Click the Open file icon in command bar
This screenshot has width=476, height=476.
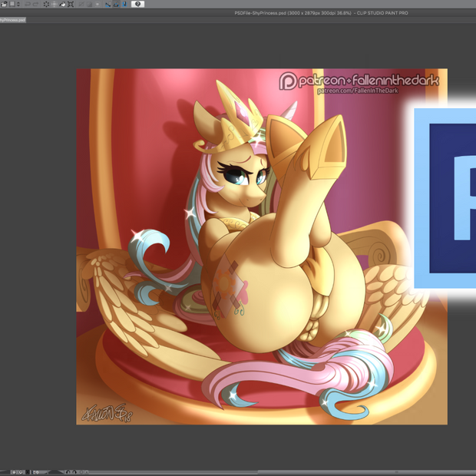click(x=4, y=4)
